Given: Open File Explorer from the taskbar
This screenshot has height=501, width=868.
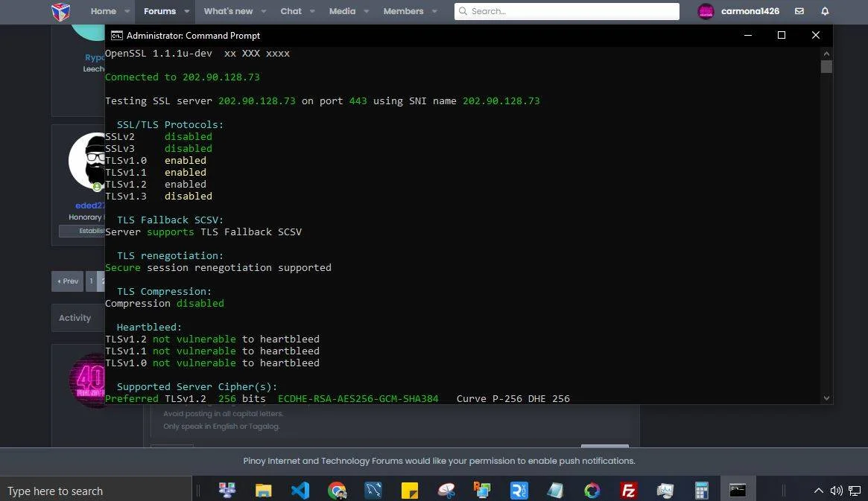Looking at the screenshot, I should (263, 490).
